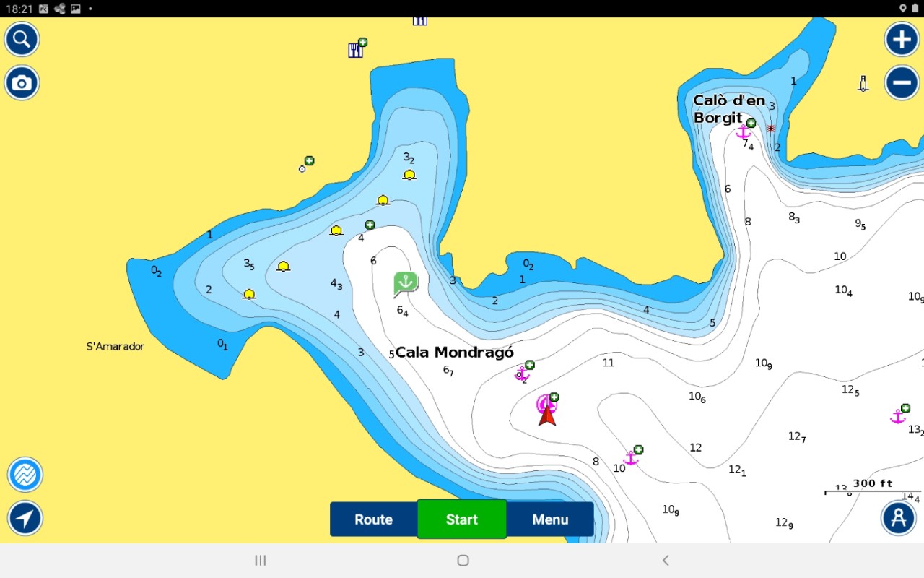Open the Menu button
Image resolution: width=924 pixels, height=578 pixels.
coord(550,519)
